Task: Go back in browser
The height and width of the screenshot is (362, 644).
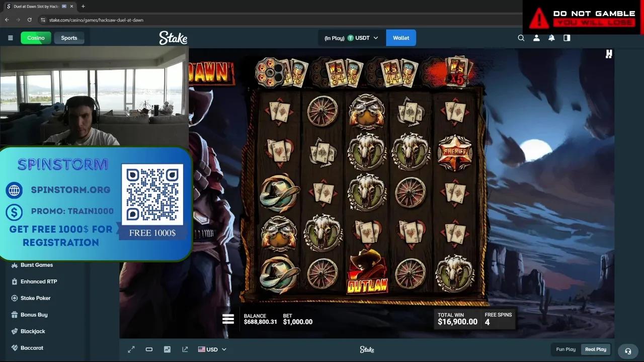Action: click(7, 20)
